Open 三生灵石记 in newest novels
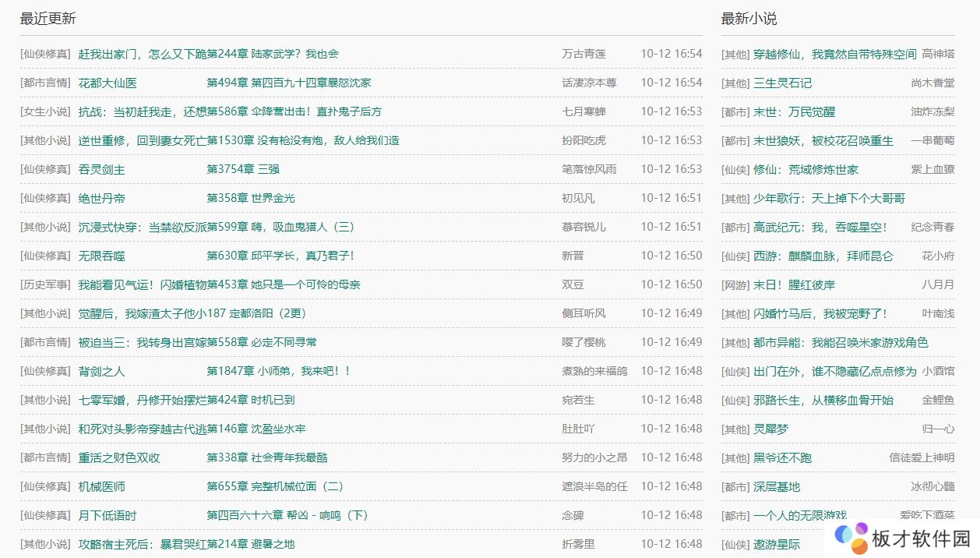This screenshot has width=980, height=558. [782, 83]
